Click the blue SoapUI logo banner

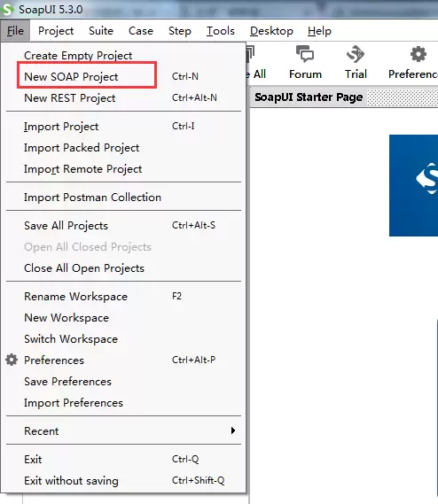point(413,185)
